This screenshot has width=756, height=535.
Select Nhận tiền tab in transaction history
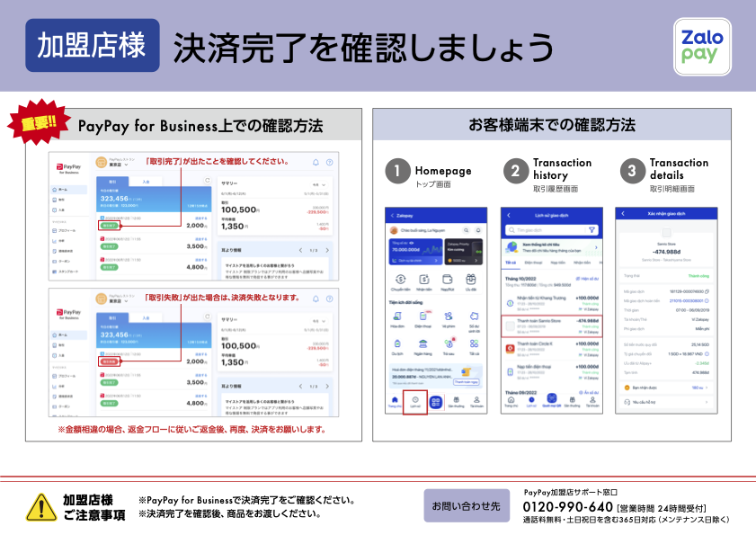pyautogui.click(x=582, y=263)
